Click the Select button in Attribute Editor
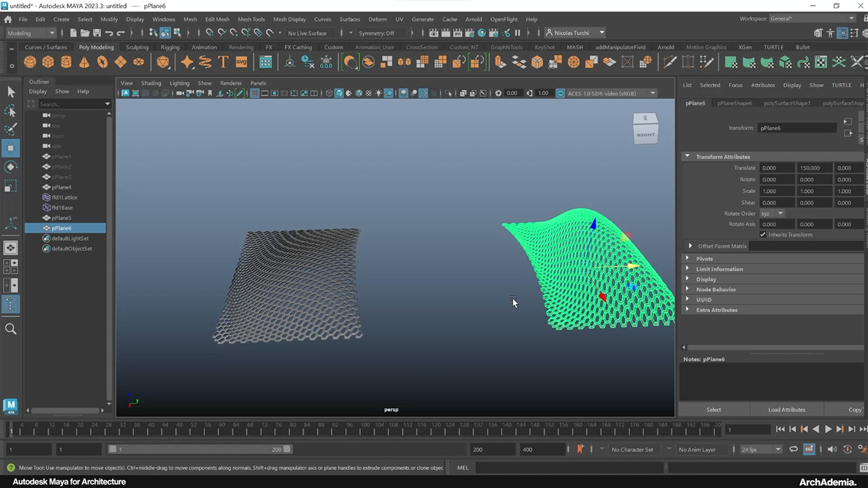868x488 pixels. [x=713, y=409]
